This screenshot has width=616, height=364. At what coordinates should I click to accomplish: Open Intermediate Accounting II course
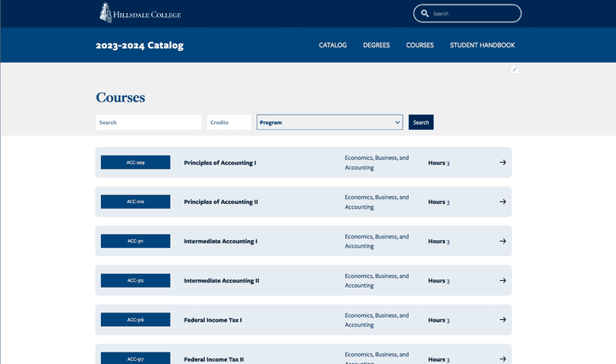[x=222, y=280]
